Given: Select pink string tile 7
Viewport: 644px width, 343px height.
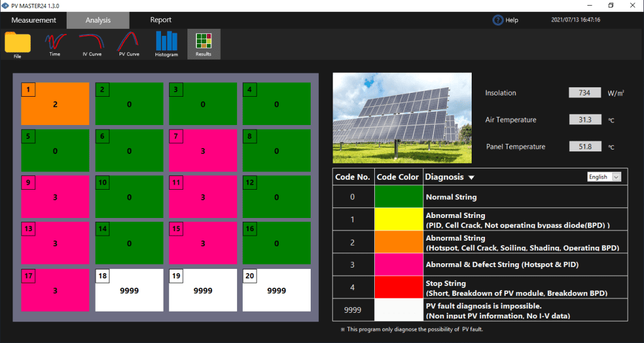Looking at the screenshot, I should [203, 151].
